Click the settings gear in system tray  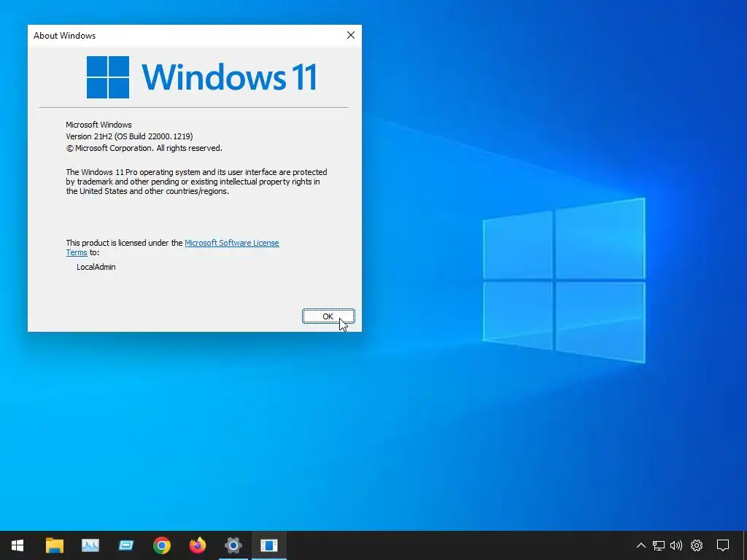[x=697, y=545]
